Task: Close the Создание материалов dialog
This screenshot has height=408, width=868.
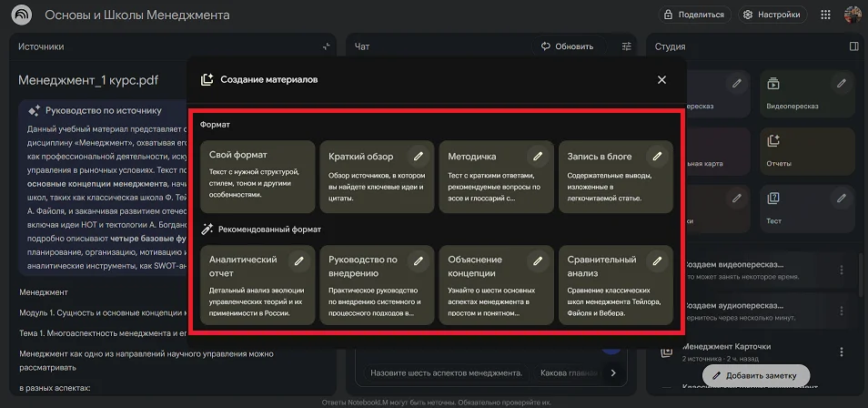Action: click(x=661, y=80)
